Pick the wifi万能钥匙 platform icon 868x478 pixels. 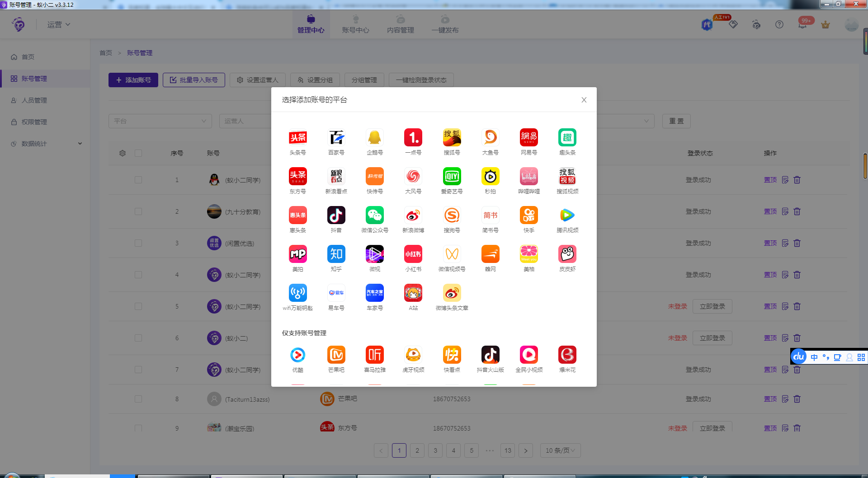click(x=297, y=293)
